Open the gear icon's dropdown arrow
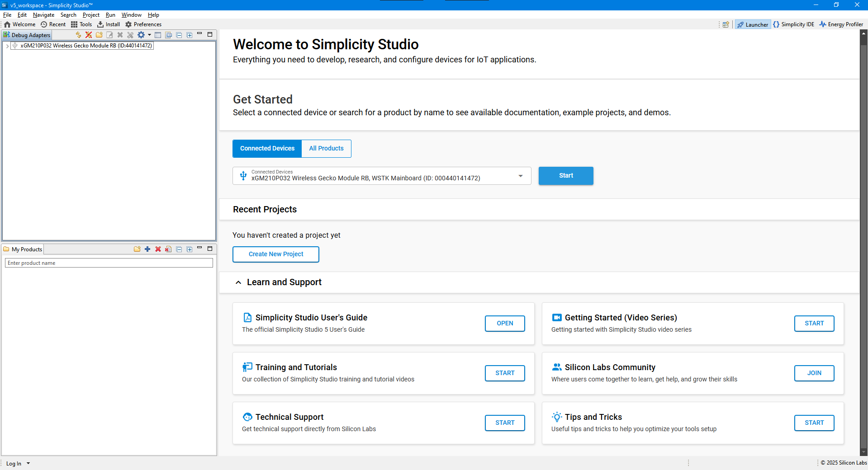The width and height of the screenshot is (868, 470). (x=149, y=35)
